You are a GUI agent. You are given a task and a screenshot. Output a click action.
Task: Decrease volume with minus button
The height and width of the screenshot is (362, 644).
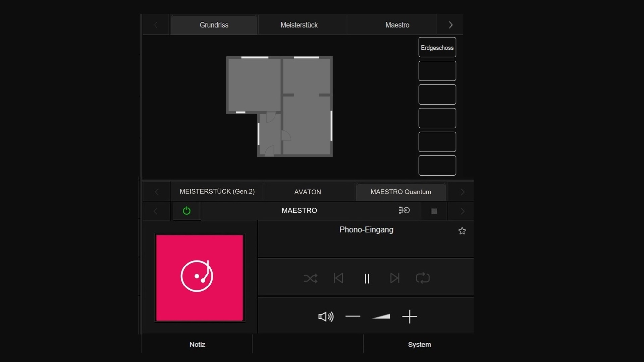click(x=353, y=316)
